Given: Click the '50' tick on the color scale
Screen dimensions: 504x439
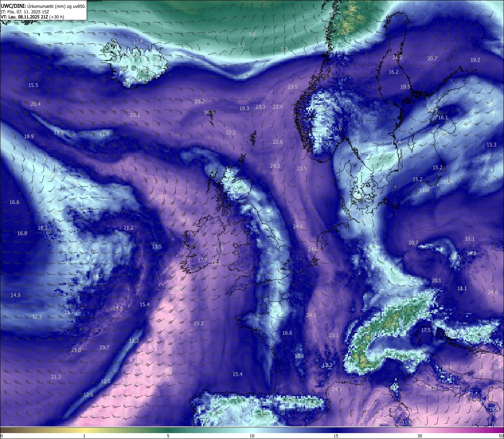Looking at the screenshot, I should pos(501,435).
